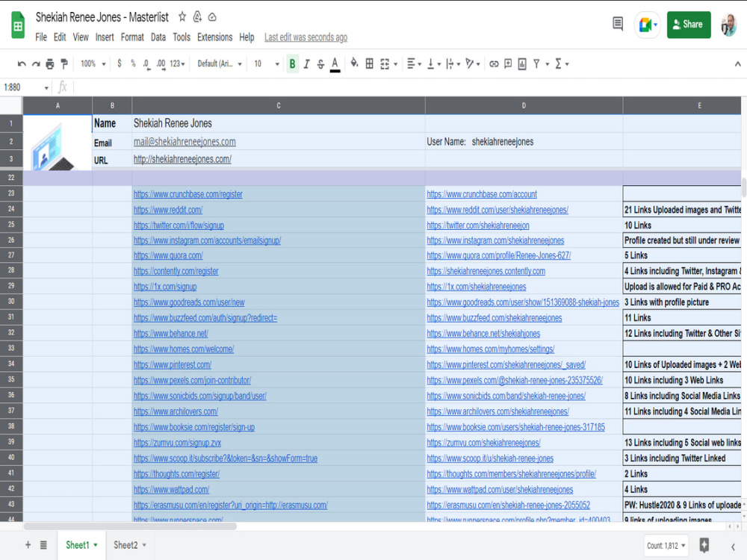Expand the Merge cells options arrow
The image size is (747, 560).
(x=395, y=63)
